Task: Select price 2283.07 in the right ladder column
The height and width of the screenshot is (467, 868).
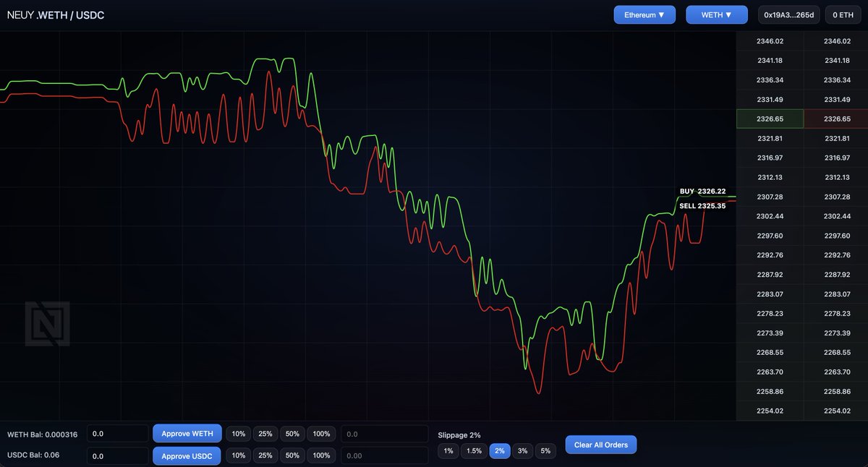Action: pyautogui.click(x=837, y=294)
